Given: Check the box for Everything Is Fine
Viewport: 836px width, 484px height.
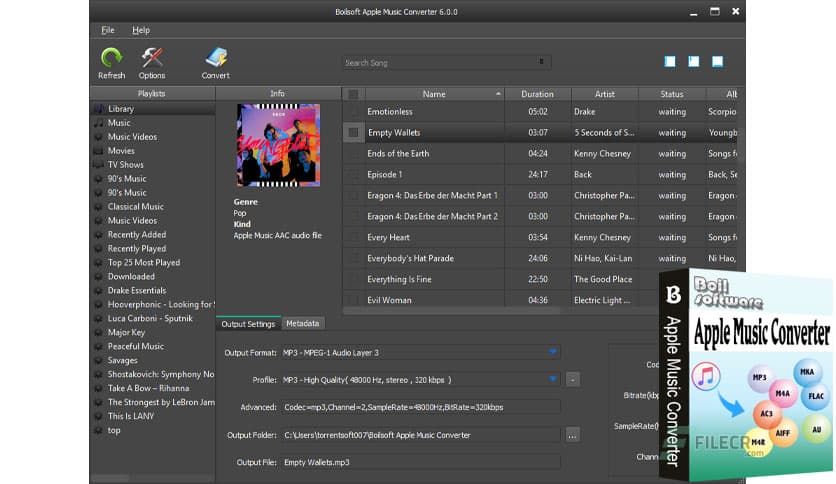Looking at the screenshot, I should 353,279.
